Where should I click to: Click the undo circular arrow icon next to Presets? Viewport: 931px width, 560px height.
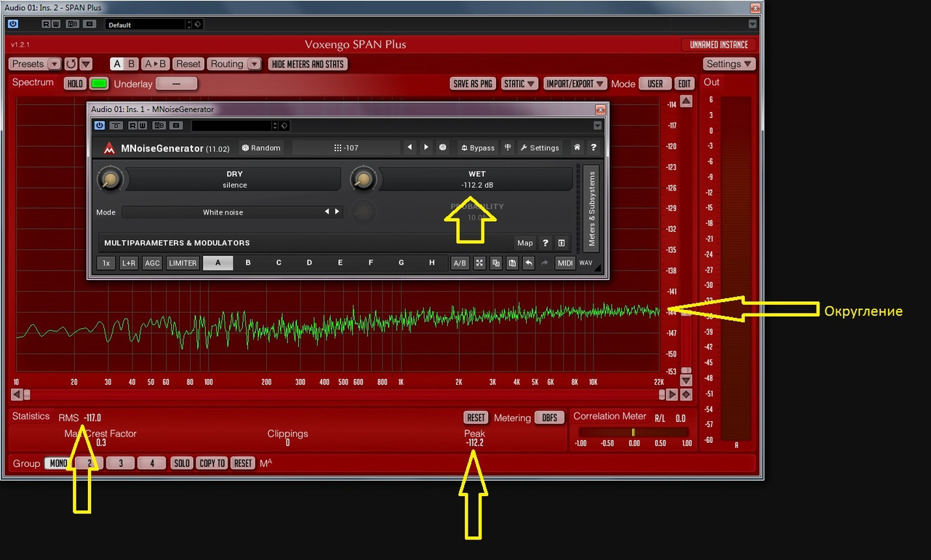(x=71, y=64)
